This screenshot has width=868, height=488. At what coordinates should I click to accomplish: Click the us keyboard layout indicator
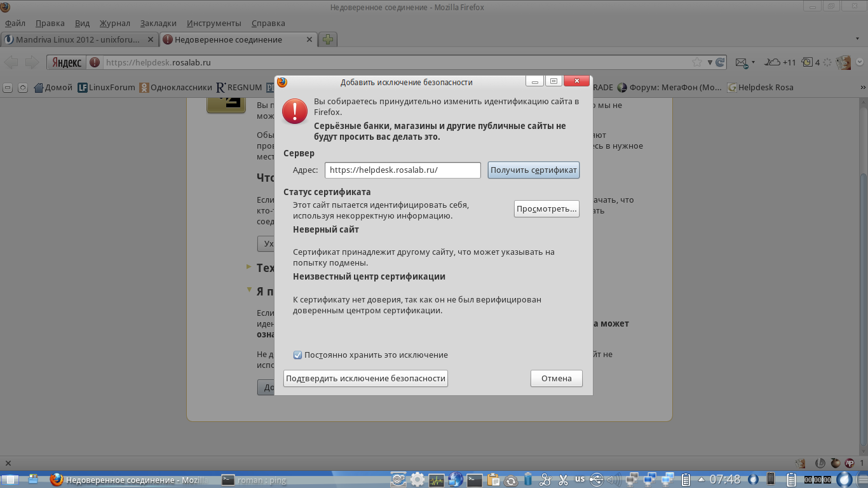580,479
